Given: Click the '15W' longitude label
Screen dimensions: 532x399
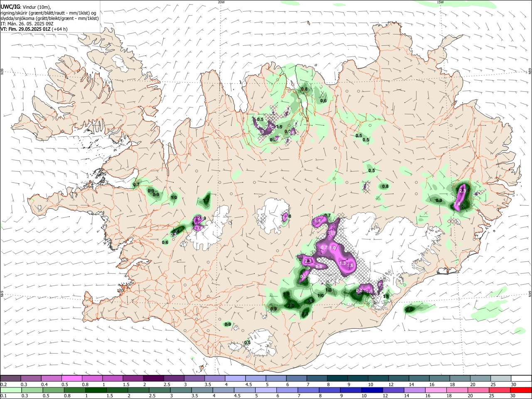Looking at the screenshot, I should [x=440, y=2].
